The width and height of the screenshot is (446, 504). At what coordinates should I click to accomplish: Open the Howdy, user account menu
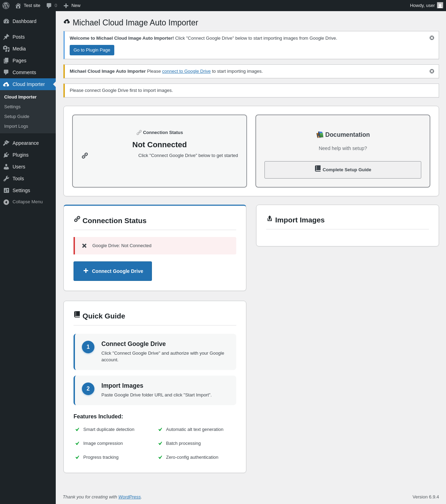click(426, 6)
